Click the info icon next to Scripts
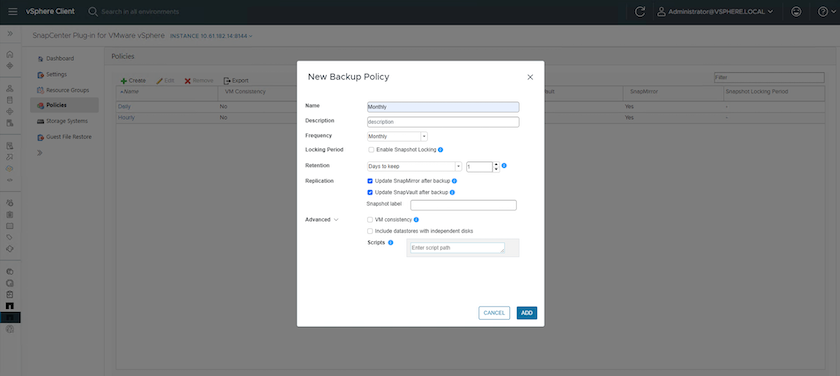 391,243
